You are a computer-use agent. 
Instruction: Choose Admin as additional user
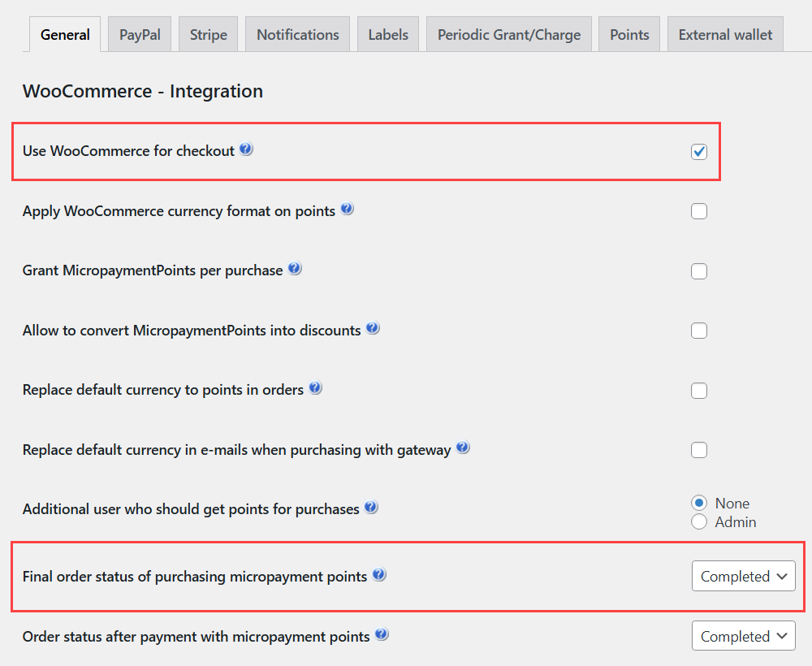[699, 521]
